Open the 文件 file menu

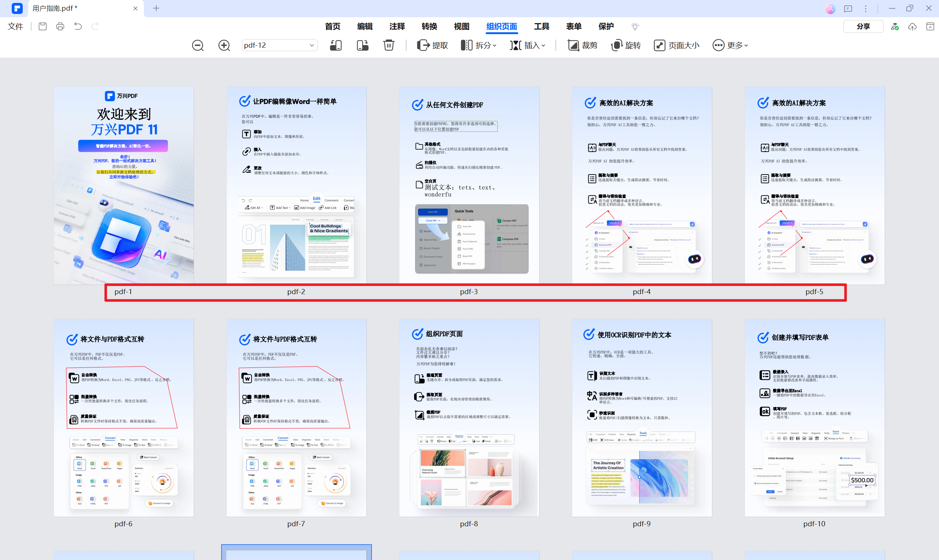(x=15, y=26)
